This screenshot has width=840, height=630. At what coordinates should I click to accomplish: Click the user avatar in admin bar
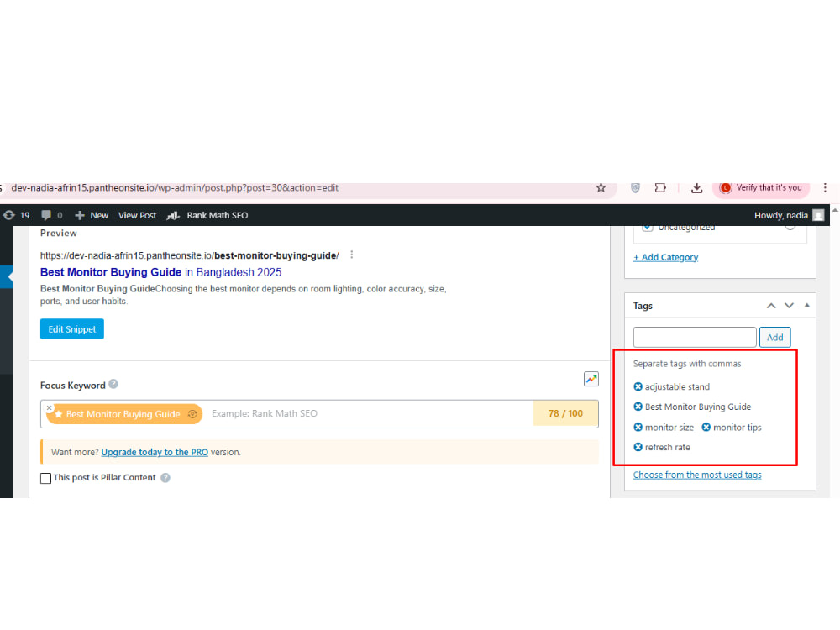tap(818, 215)
